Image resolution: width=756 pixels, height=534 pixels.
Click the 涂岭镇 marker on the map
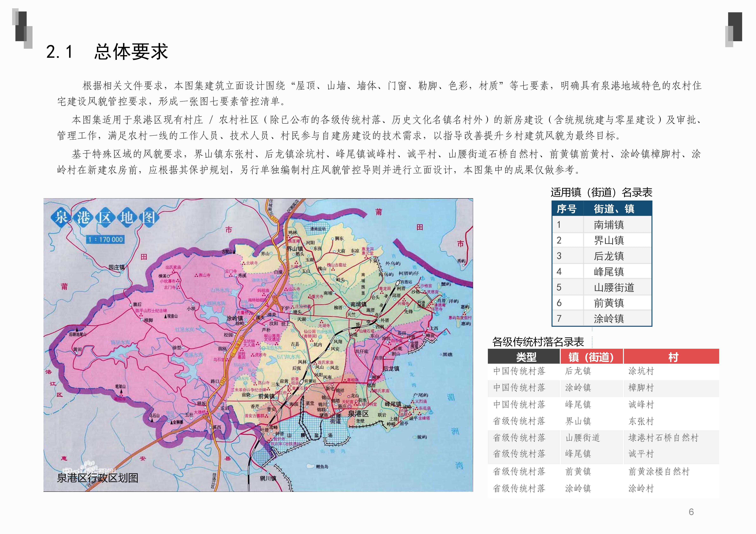click(235, 318)
